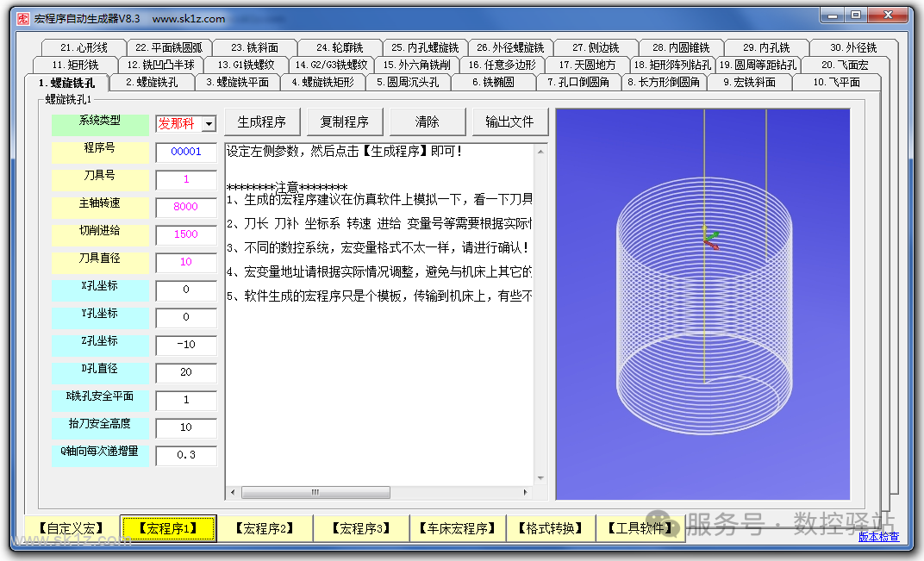
Task: Open the 系统类型 dropdown arrow
Action: point(209,124)
